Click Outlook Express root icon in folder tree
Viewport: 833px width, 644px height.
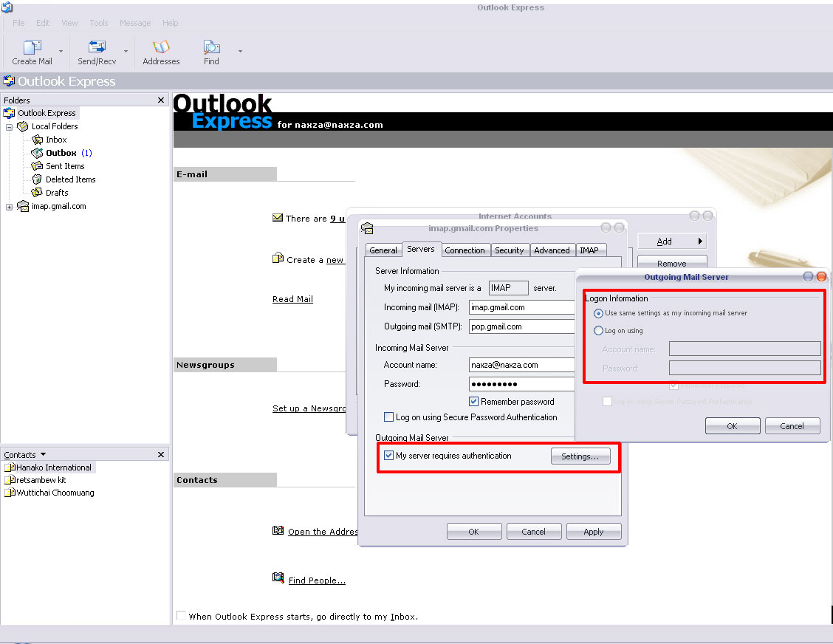(x=9, y=113)
